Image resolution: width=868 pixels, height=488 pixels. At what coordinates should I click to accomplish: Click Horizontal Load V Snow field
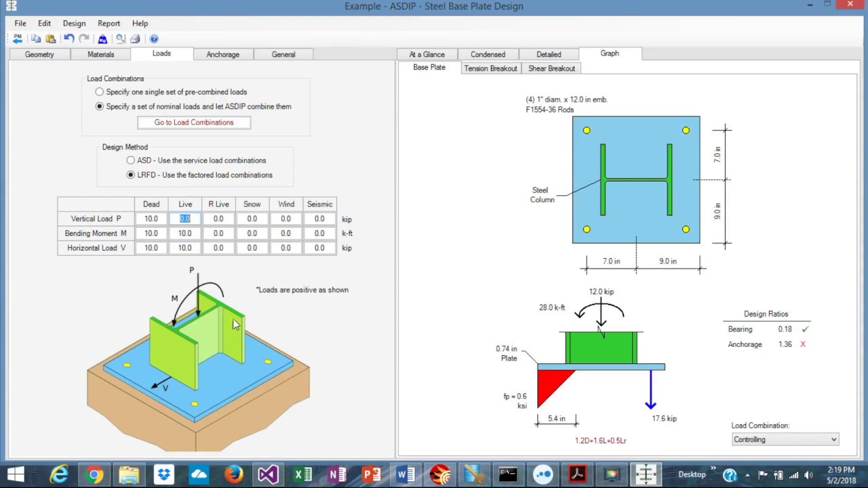252,248
